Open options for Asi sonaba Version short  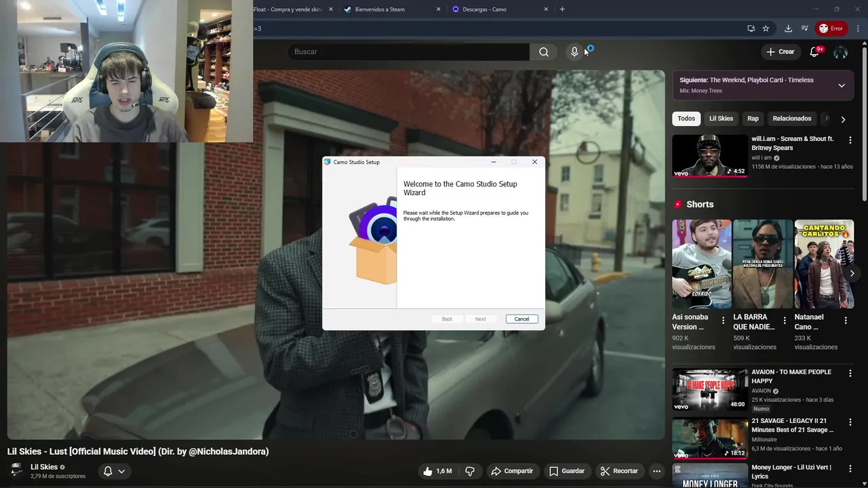pyautogui.click(x=723, y=320)
